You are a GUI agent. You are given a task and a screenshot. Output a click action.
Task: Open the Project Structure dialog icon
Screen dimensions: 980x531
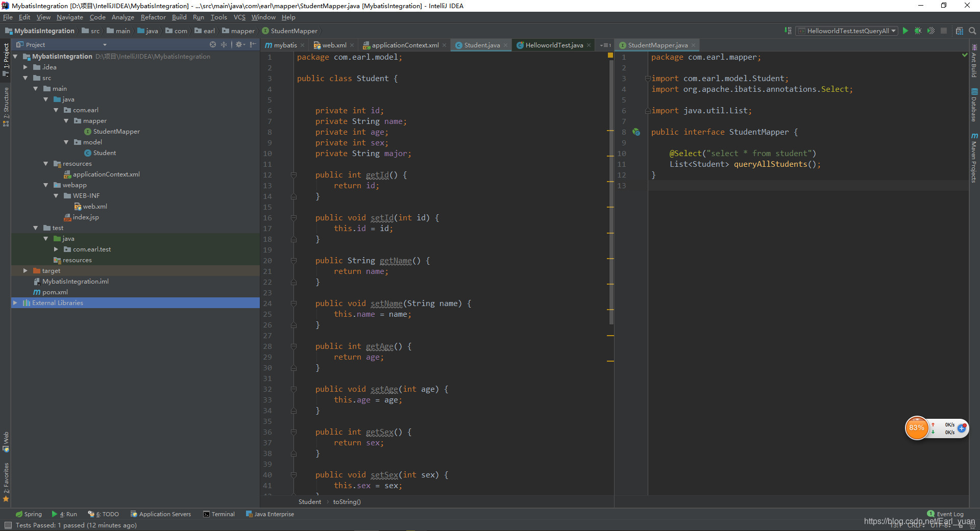coord(960,31)
